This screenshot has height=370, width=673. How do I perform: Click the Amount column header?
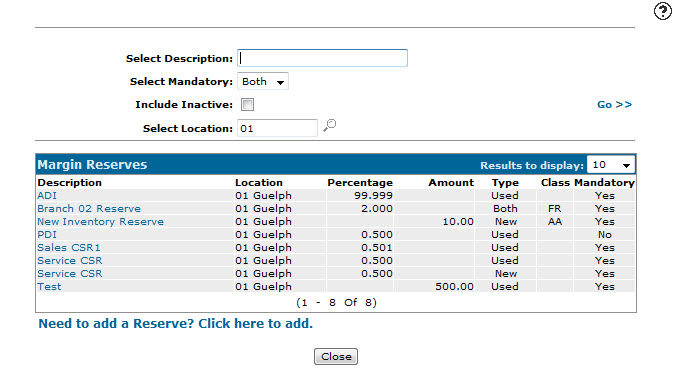click(x=451, y=183)
